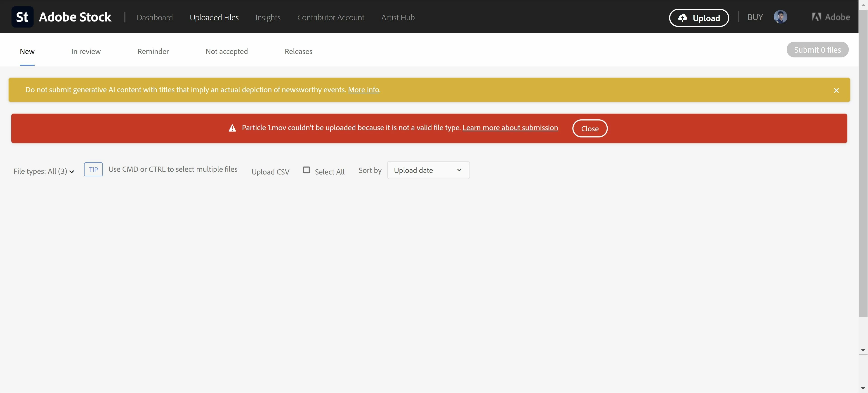This screenshot has height=393, width=868.
Task: Click the Adobe logo in header
Action: [x=831, y=17]
